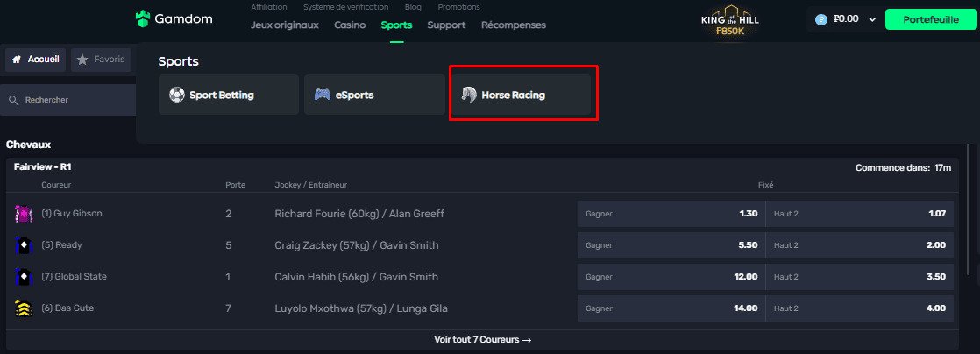Open the Casino nav menu item
The image size is (980, 354).
pyautogui.click(x=350, y=25)
